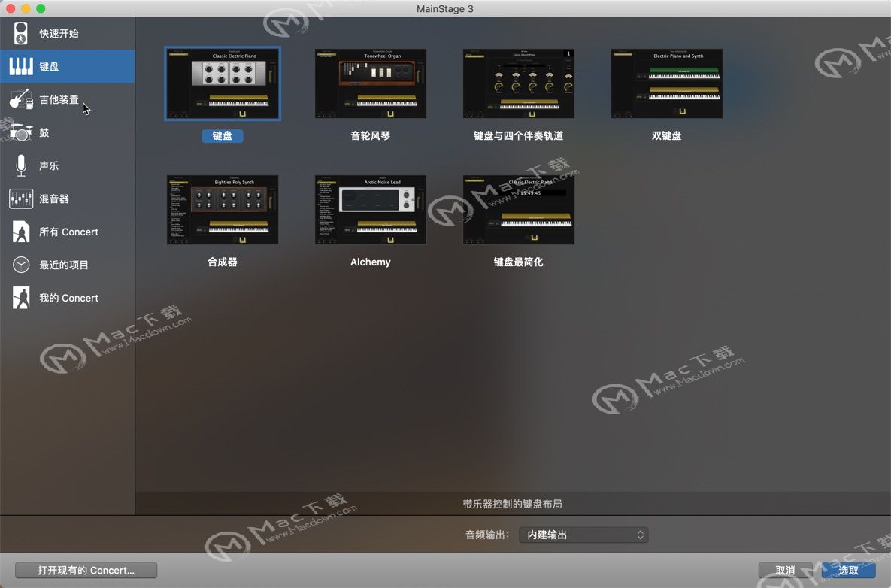Click the 合成器 template label

click(x=223, y=262)
